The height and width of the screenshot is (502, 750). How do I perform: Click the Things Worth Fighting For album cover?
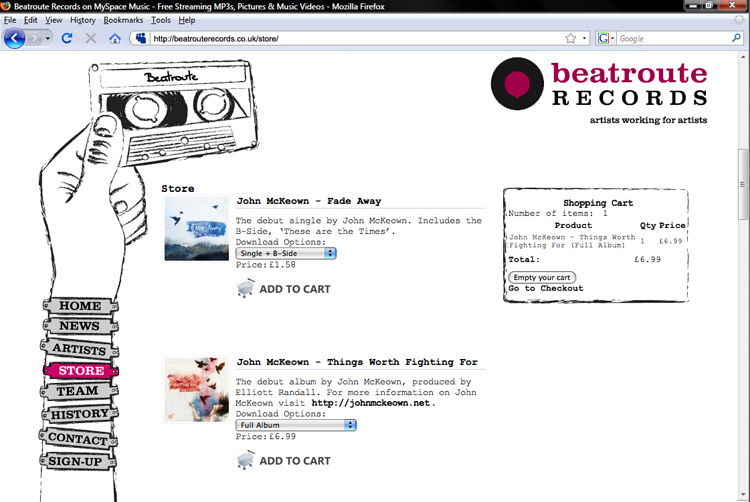(197, 390)
